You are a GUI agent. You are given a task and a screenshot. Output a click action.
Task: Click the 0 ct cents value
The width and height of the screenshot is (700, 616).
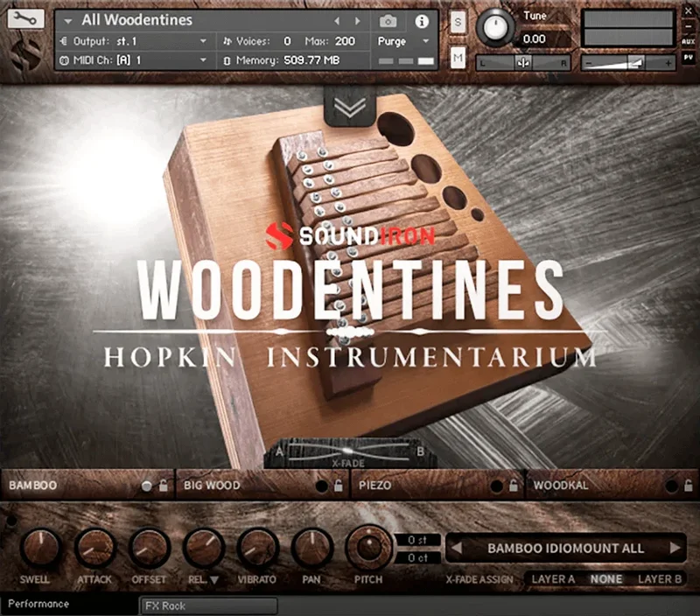(417, 557)
